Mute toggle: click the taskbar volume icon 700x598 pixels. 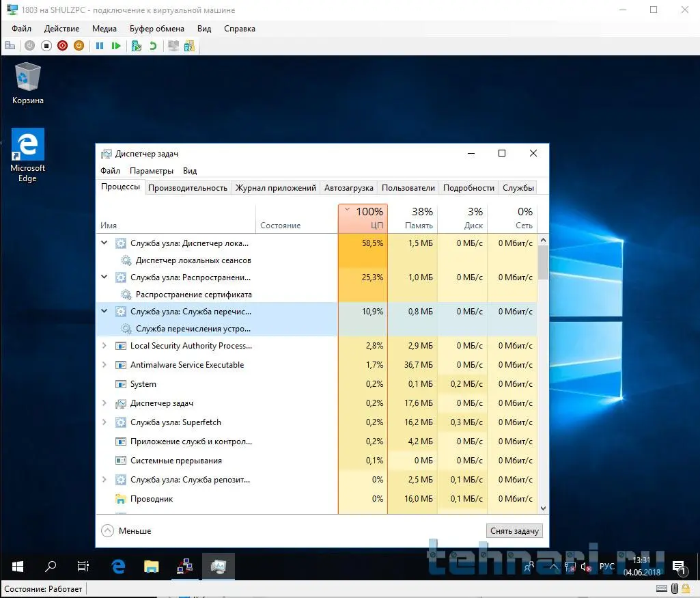coord(585,567)
